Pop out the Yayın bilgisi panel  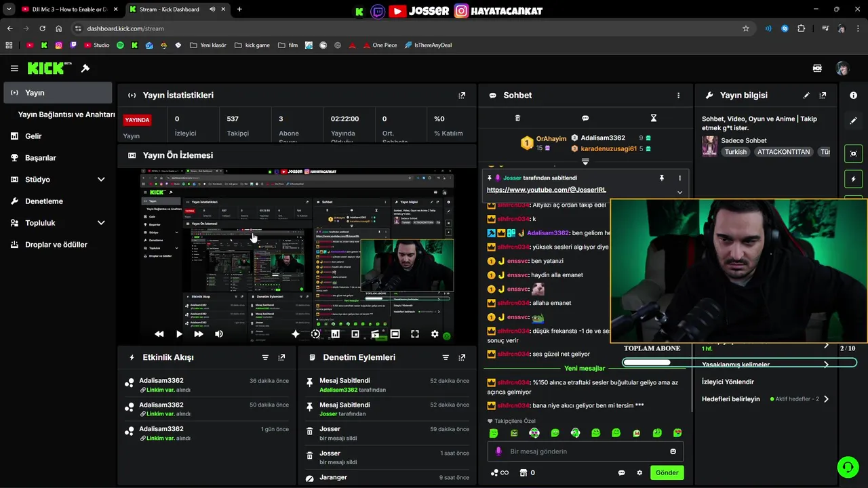tap(823, 96)
